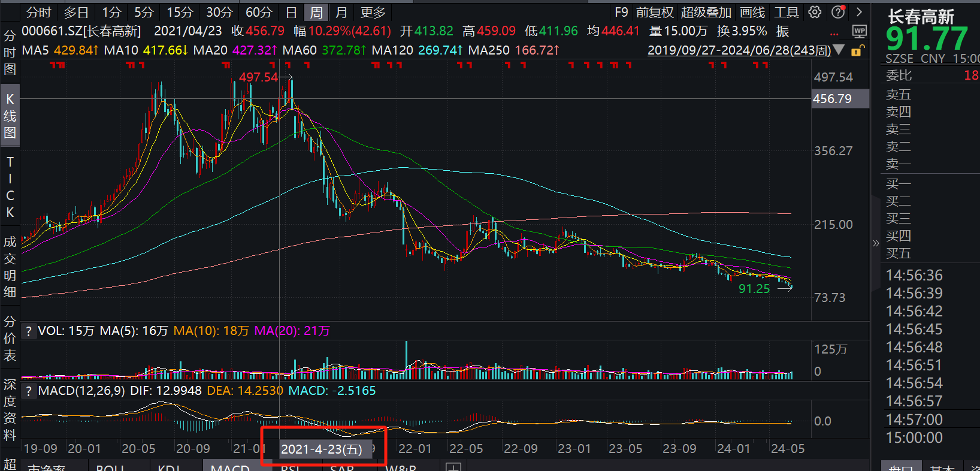Open the TICK side tab
This screenshot has width=980, height=471.
(10, 187)
